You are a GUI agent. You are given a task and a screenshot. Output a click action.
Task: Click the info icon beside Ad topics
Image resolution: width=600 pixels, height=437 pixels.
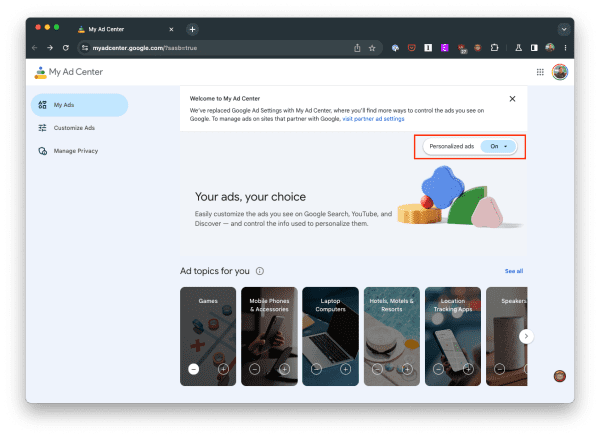(260, 271)
